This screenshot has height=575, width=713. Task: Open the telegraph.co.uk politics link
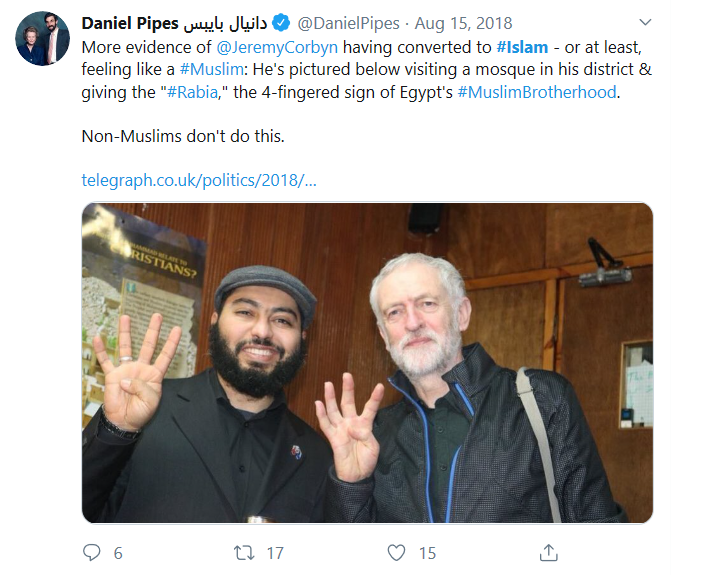tap(199, 180)
